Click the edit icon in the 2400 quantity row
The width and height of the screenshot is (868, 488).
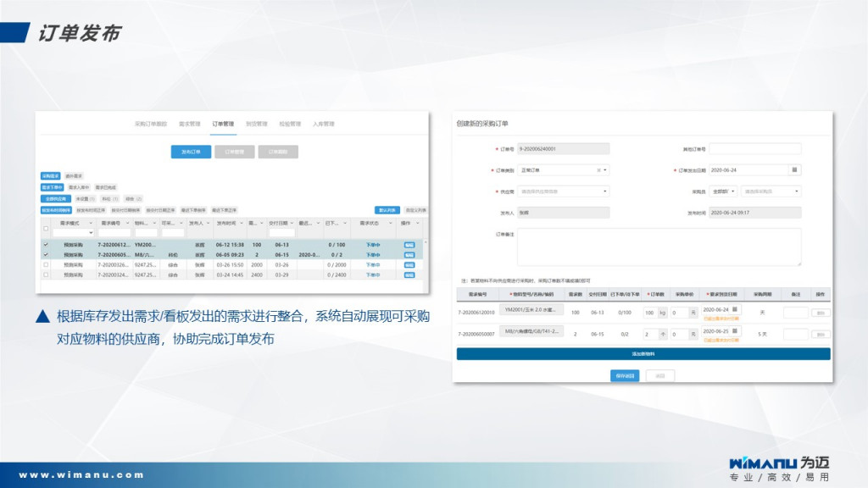click(x=409, y=275)
